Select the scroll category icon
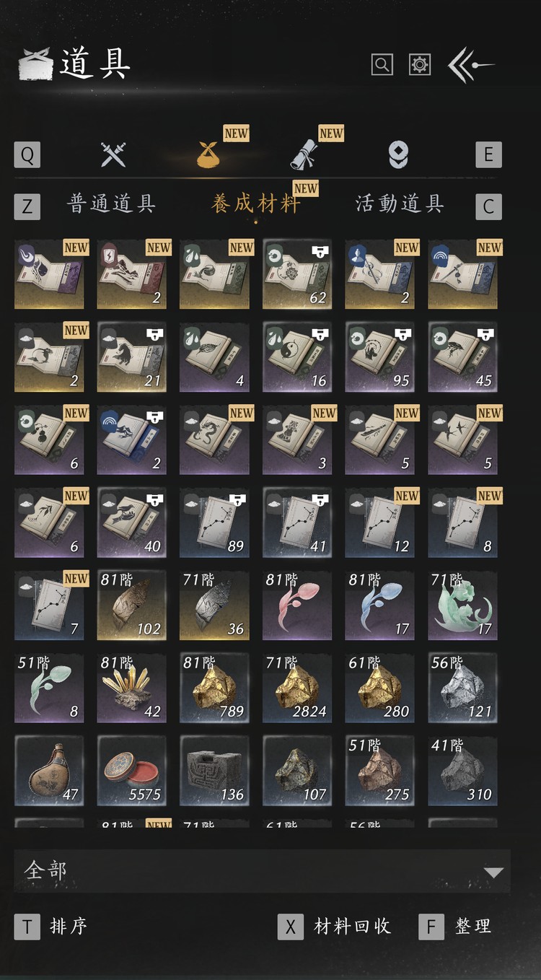Viewport: 541px width, 980px height. click(305, 154)
